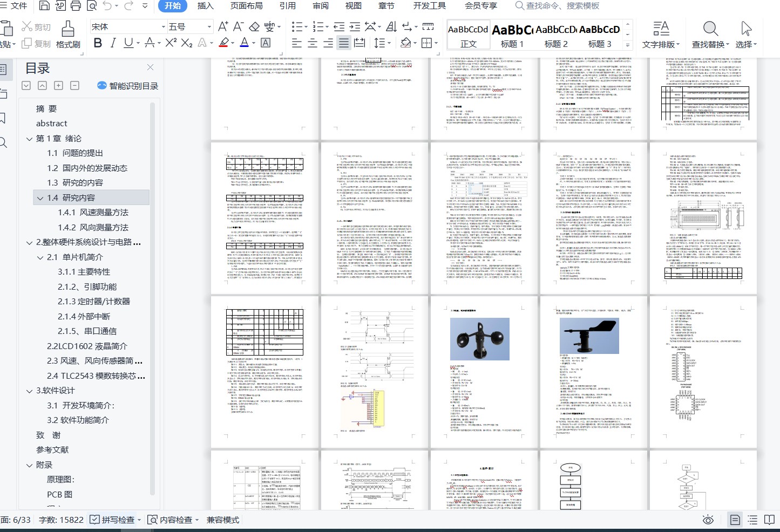Align text right
The height and width of the screenshot is (532, 780).
tap(328, 43)
